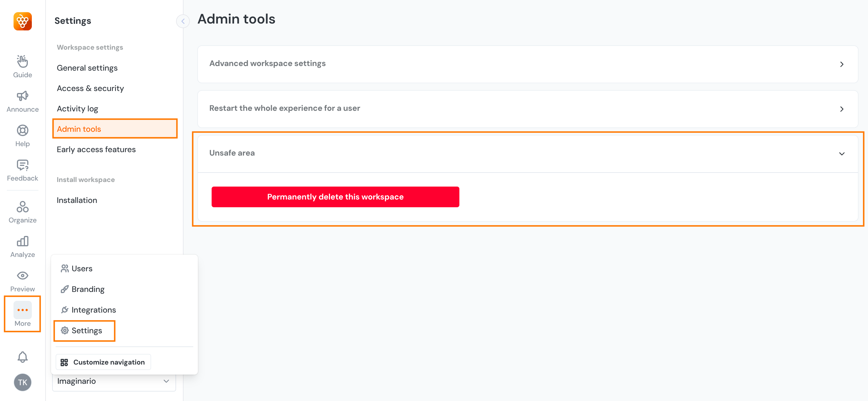Viewport: 868px width, 401px height.
Task: Click the Help lifebuoy icon
Action: click(23, 135)
